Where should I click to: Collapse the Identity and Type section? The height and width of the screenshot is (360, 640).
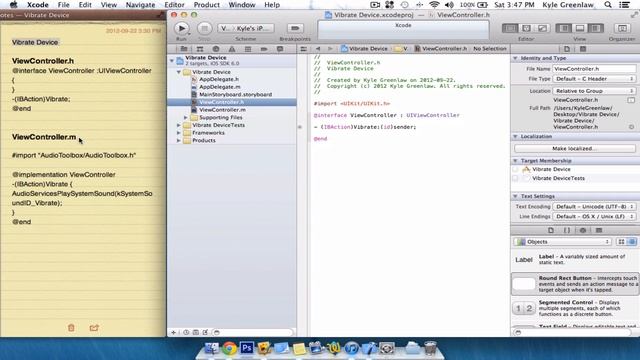point(515,58)
